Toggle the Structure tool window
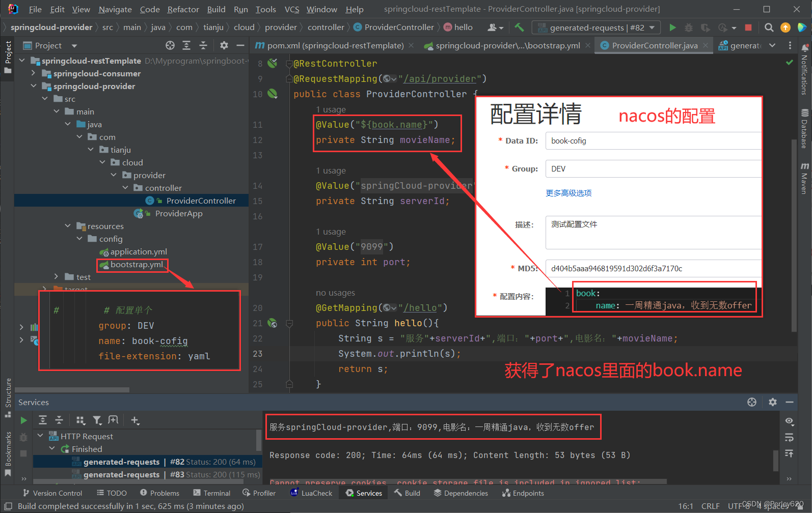This screenshot has height=513, width=812. pos(8,397)
